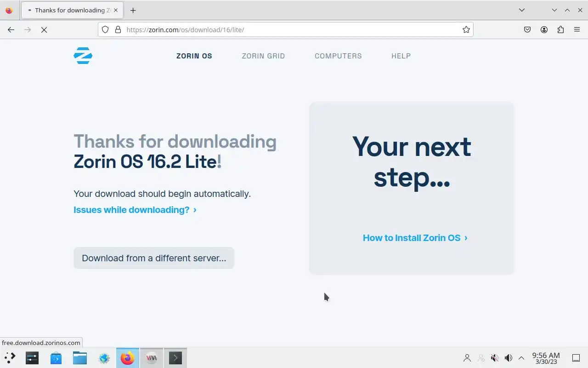Open the Save to Pocket icon
The width and height of the screenshot is (588, 368).
coord(527,29)
